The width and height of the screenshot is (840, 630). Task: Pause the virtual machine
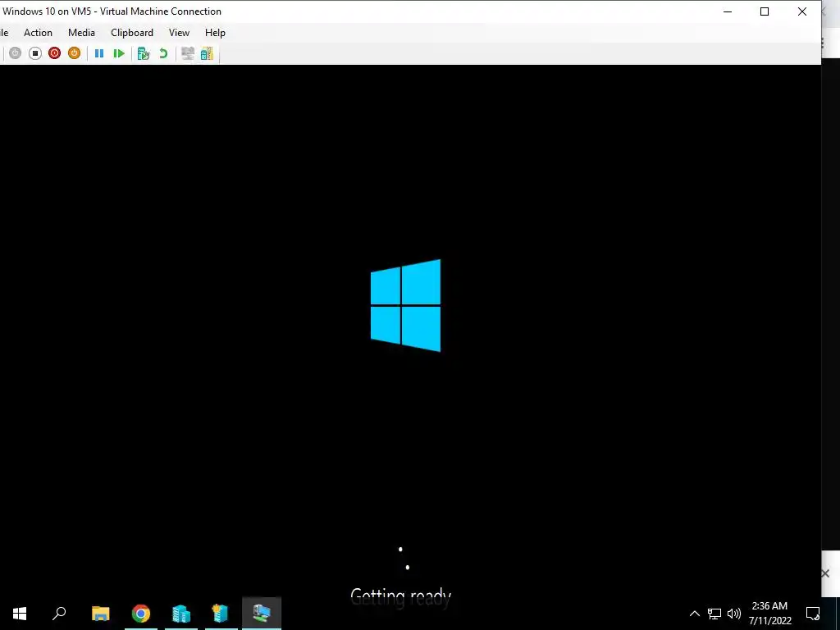pyautogui.click(x=99, y=53)
